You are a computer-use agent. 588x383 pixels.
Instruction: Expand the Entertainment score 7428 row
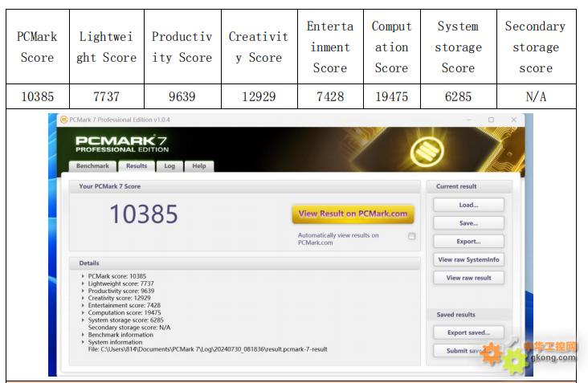83,305
